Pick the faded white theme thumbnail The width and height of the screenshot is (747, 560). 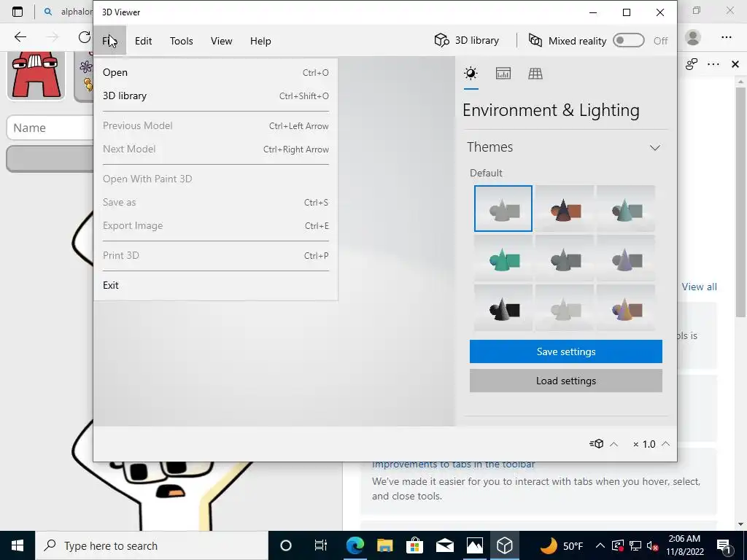coord(565,308)
